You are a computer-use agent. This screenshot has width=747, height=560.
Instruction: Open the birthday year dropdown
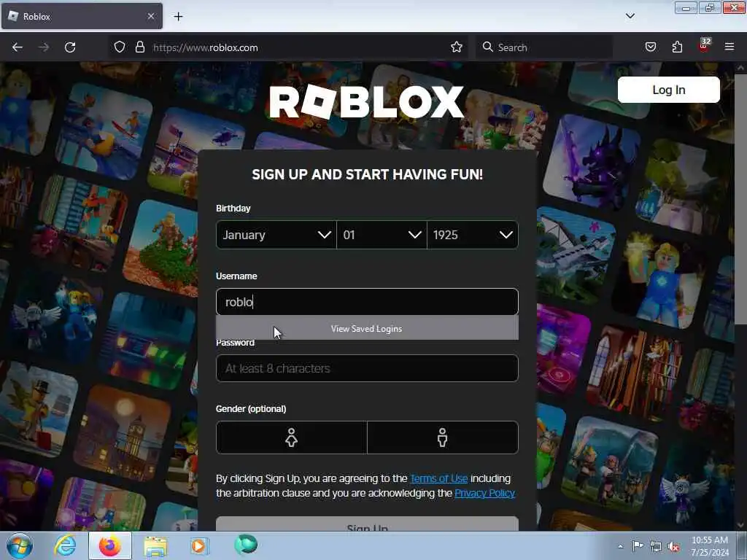tap(472, 235)
